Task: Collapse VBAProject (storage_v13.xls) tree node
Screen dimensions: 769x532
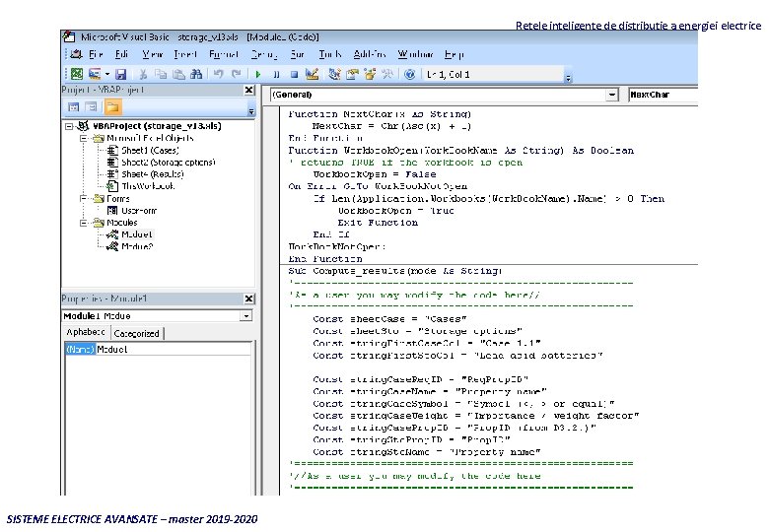Action: [x=69, y=126]
